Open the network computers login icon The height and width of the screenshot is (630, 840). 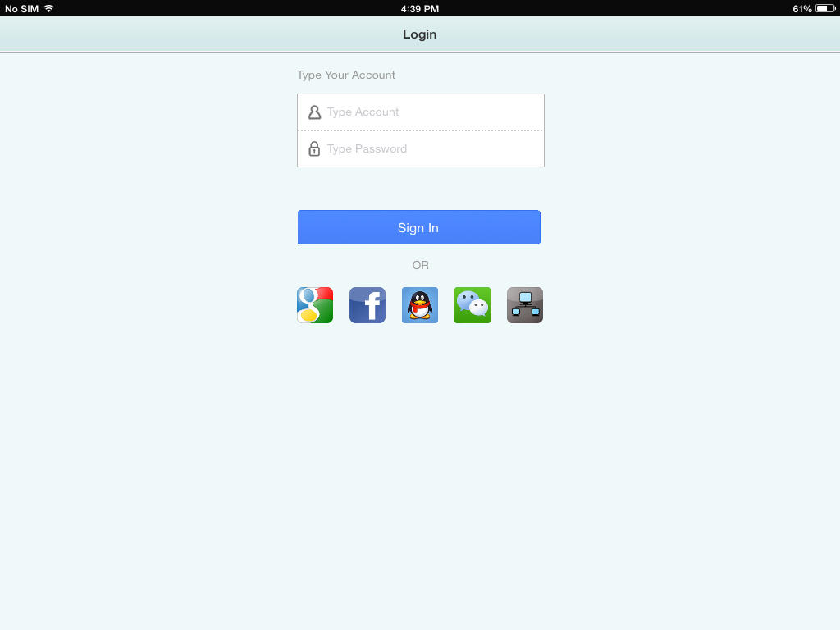tap(525, 305)
